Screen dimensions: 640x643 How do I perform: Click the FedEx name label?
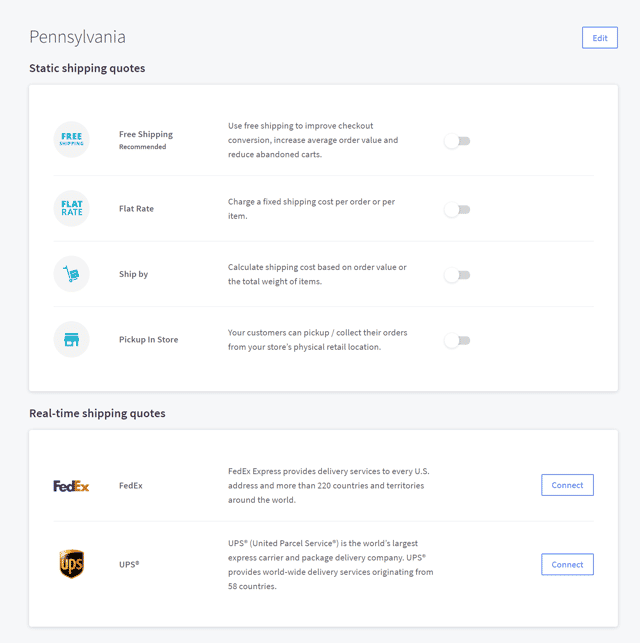tap(131, 486)
